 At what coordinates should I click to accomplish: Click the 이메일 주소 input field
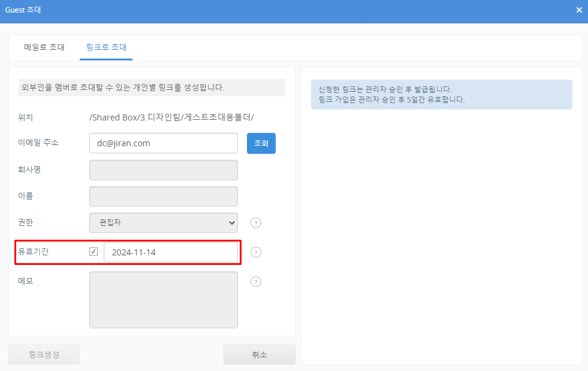coord(164,143)
